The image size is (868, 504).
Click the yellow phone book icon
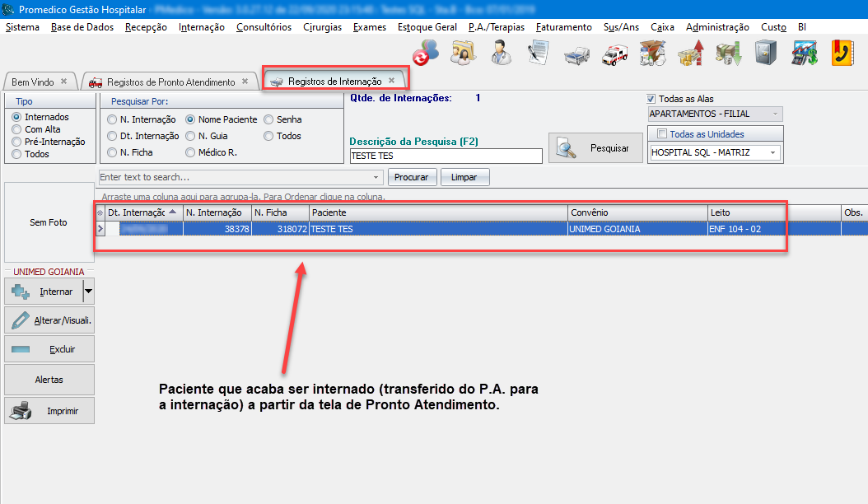842,54
